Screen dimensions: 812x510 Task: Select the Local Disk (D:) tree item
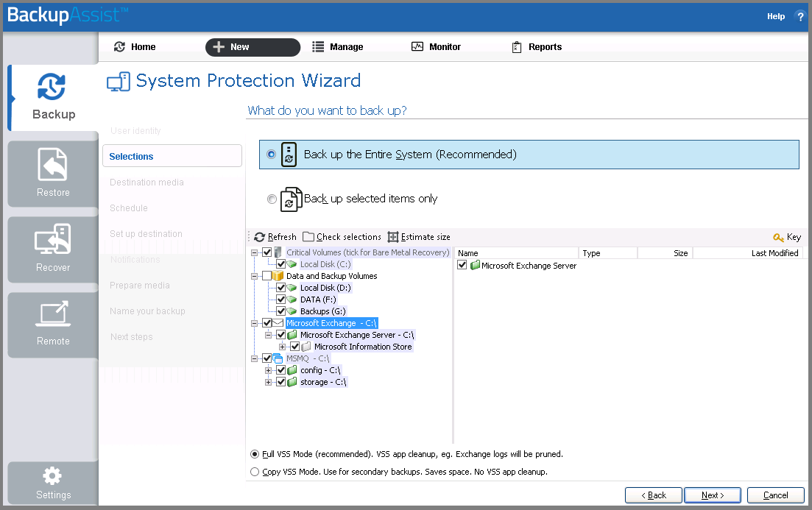(x=325, y=288)
